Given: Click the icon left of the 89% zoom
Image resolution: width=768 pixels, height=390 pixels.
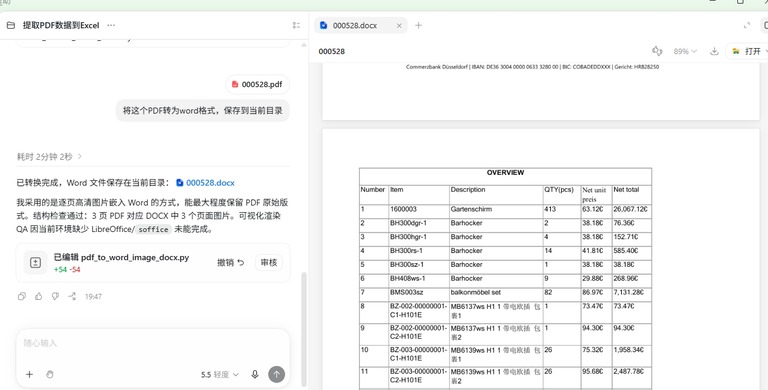Looking at the screenshot, I should pos(657,51).
